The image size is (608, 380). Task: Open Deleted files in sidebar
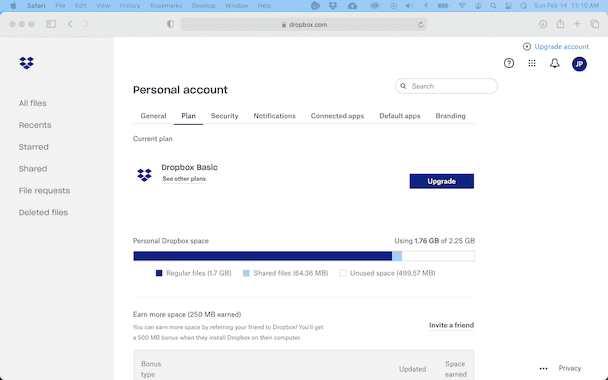click(x=43, y=212)
